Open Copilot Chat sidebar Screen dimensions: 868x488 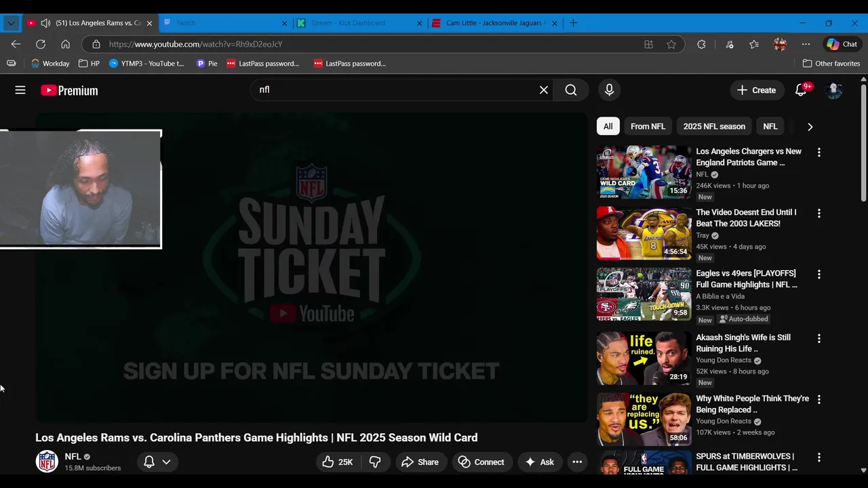(842, 44)
